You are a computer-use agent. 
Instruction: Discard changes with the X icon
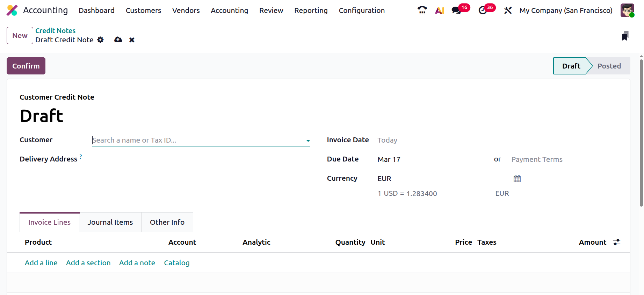pyautogui.click(x=132, y=40)
